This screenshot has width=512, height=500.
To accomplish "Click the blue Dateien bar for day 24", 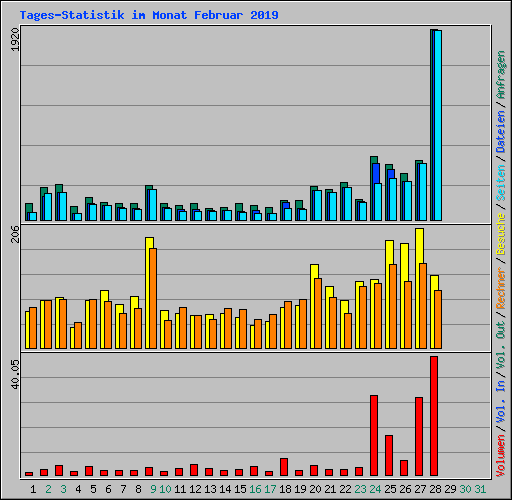I will point(376,173).
